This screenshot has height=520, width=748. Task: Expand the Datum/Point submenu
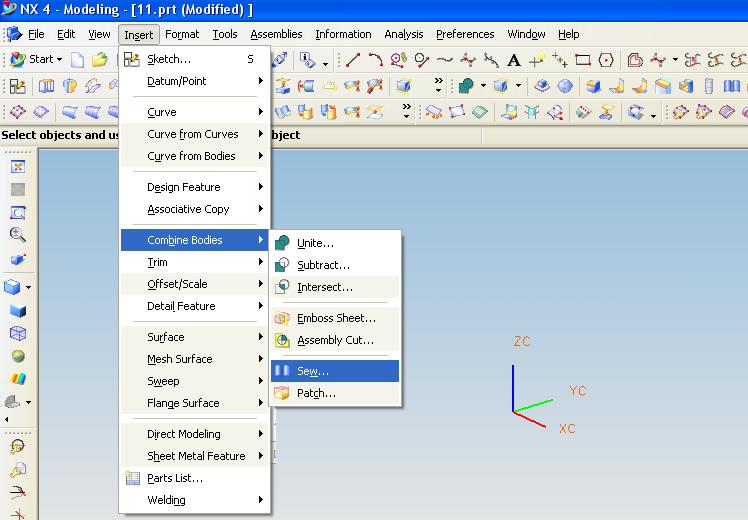click(x=196, y=81)
